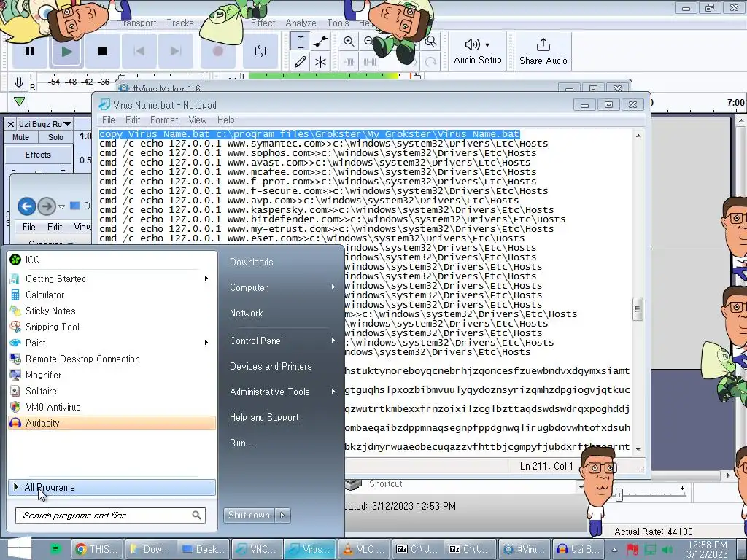
Task: Open track Effects panel
Action: [x=38, y=155]
